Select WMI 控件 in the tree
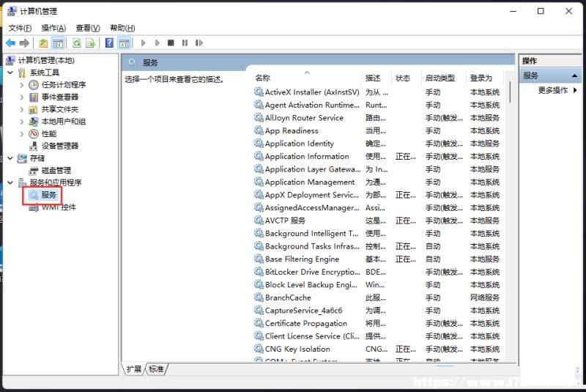The height and width of the screenshot is (392, 586). [x=59, y=207]
